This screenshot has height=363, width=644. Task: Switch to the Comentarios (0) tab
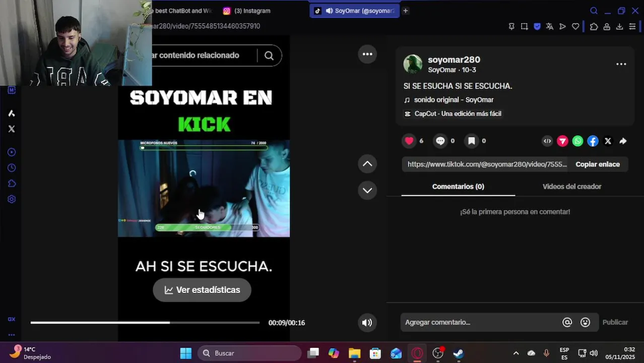458,187
